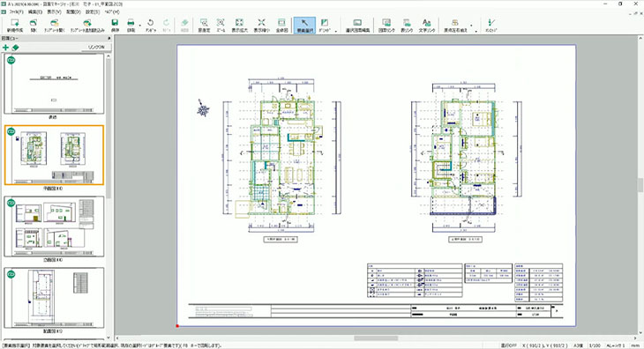Click the Link ON button
Image resolution: width=644 pixels, height=349 pixels.
[x=96, y=48]
